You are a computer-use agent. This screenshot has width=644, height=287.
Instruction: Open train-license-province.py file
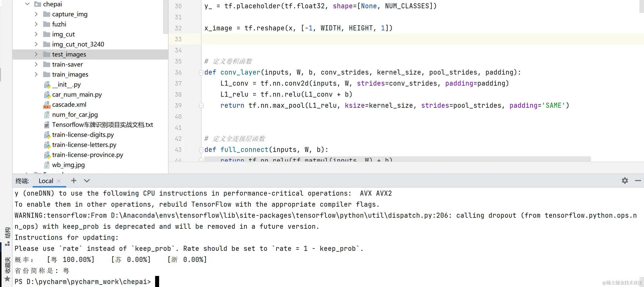pos(87,155)
